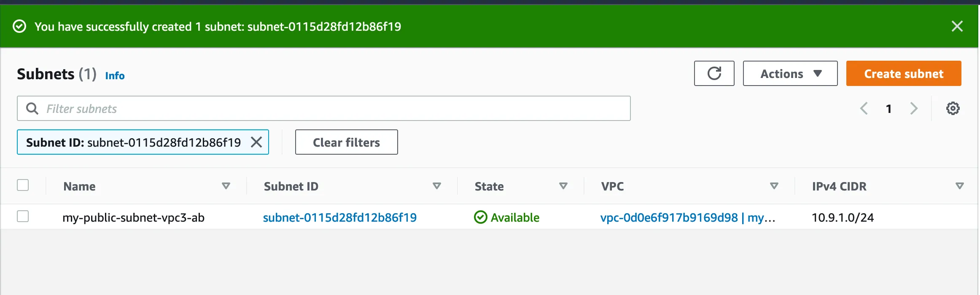Sort by VPC column arrow
The height and width of the screenshot is (295, 980).
click(x=774, y=186)
